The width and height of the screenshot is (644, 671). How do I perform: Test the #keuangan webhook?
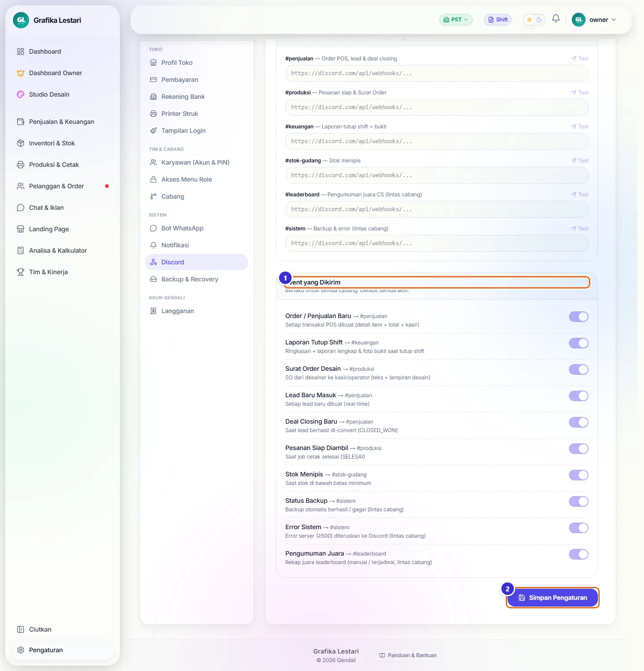(x=580, y=127)
